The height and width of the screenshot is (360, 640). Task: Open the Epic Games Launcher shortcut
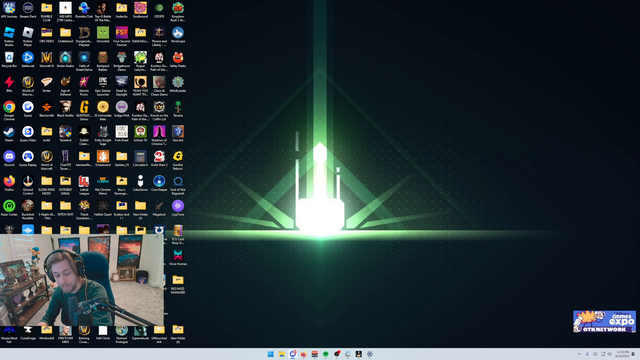tap(103, 86)
